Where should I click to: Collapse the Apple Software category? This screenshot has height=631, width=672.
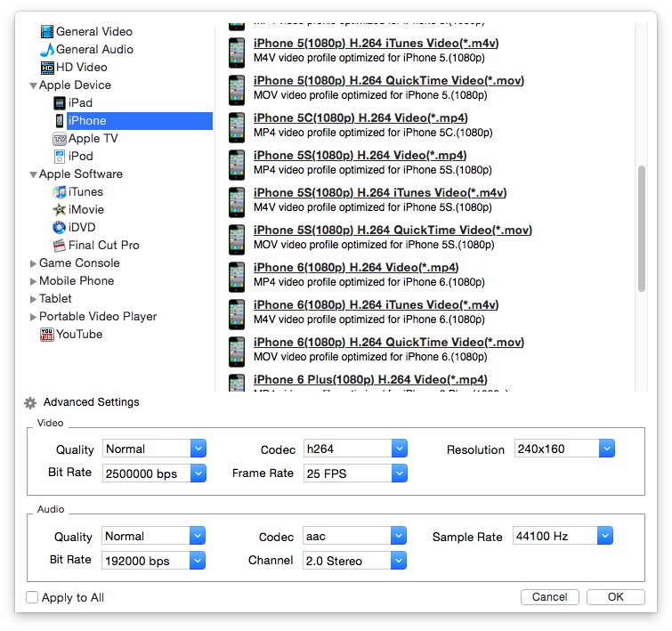[x=33, y=174]
